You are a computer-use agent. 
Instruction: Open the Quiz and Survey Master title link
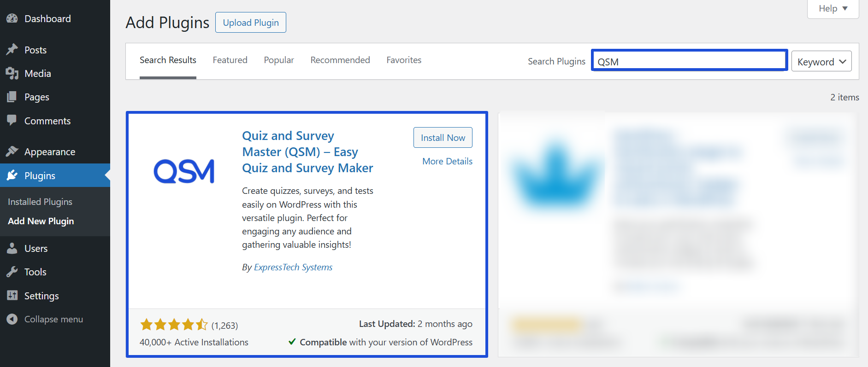pyautogui.click(x=307, y=152)
